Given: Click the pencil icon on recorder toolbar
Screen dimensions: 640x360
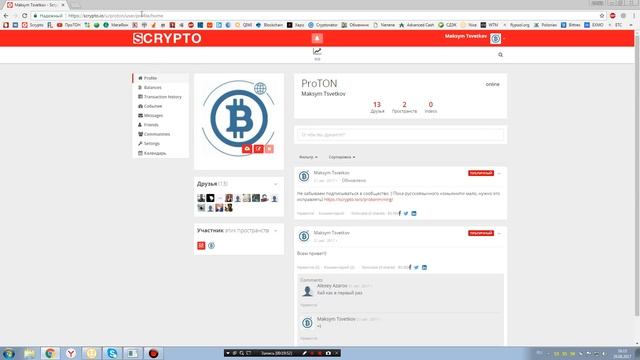Looking at the screenshot, I should pos(304,353).
